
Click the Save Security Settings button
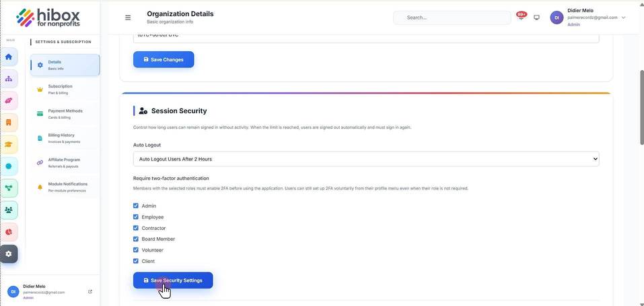point(173,280)
